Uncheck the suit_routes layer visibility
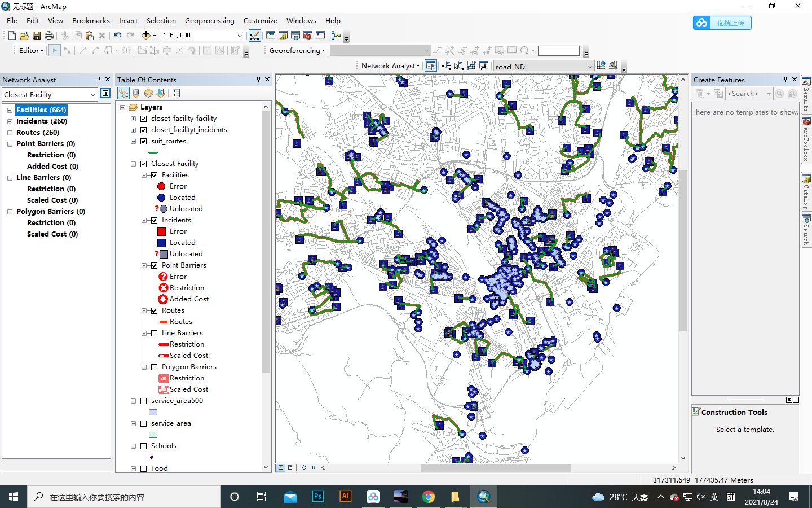This screenshot has width=812, height=508. [x=143, y=141]
